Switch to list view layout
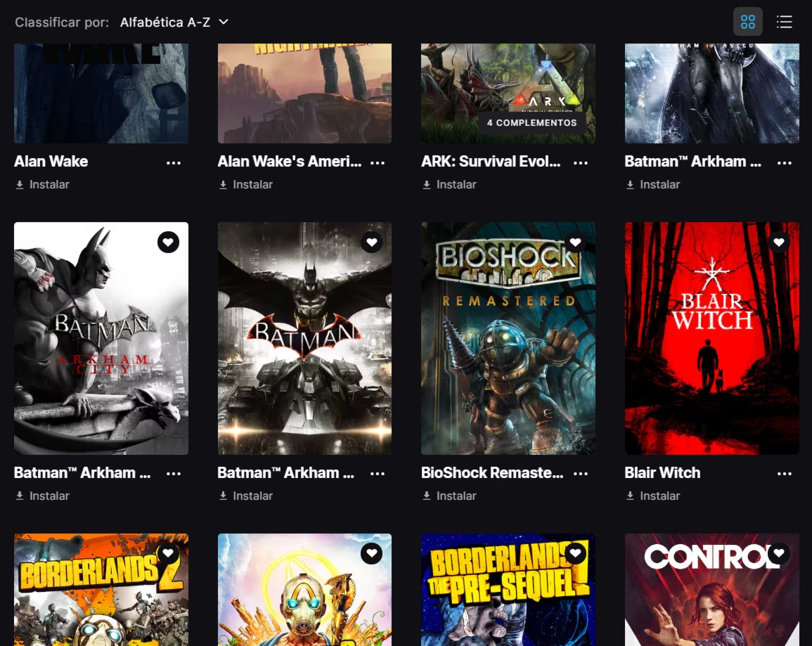812x646 pixels. 784,22
